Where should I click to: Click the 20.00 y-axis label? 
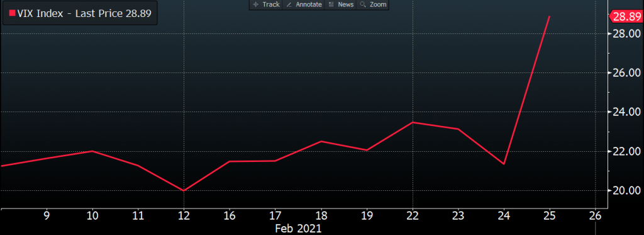[627, 190]
